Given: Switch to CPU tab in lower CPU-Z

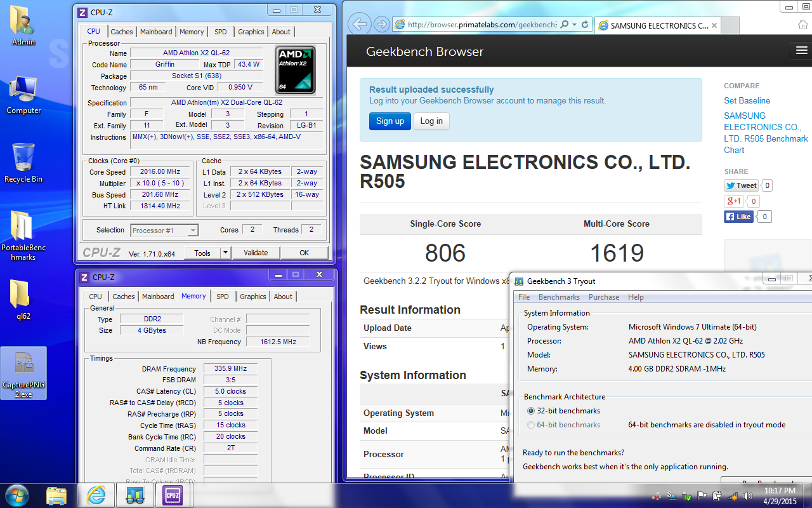Looking at the screenshot, I should tap(95, 297).
